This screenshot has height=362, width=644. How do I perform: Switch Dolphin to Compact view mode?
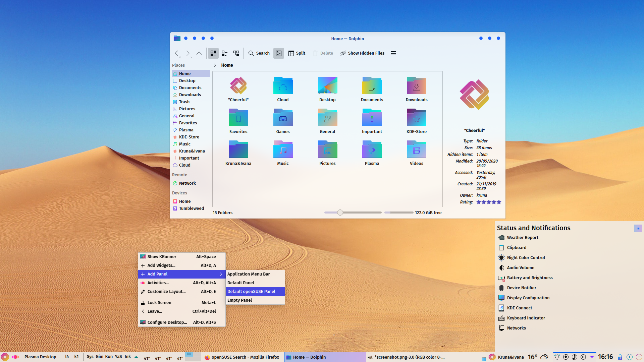[x=225, y=53]
